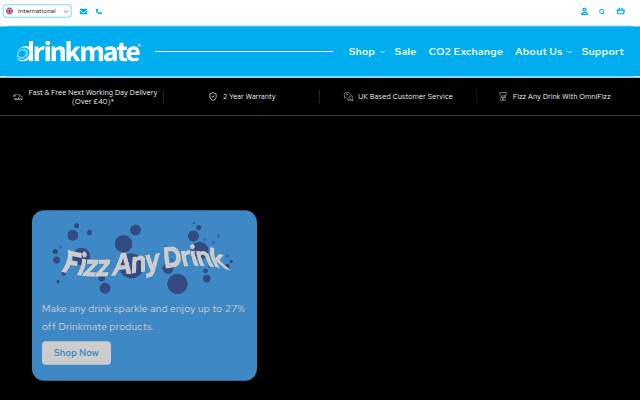Expand the Shop menu
Image resolution: width=640 pixels, height=400 pixels.
(x=362, y=52)
